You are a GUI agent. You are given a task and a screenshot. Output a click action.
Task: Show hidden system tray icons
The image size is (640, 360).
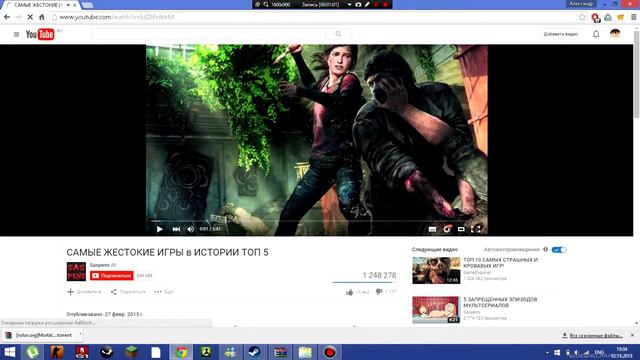point(547,352)
